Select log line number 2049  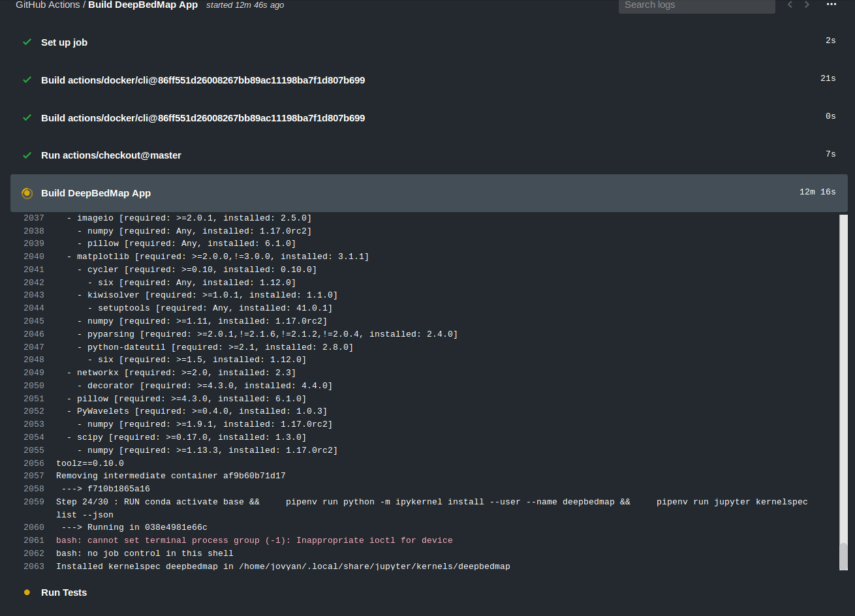click(x=34, y=373)
